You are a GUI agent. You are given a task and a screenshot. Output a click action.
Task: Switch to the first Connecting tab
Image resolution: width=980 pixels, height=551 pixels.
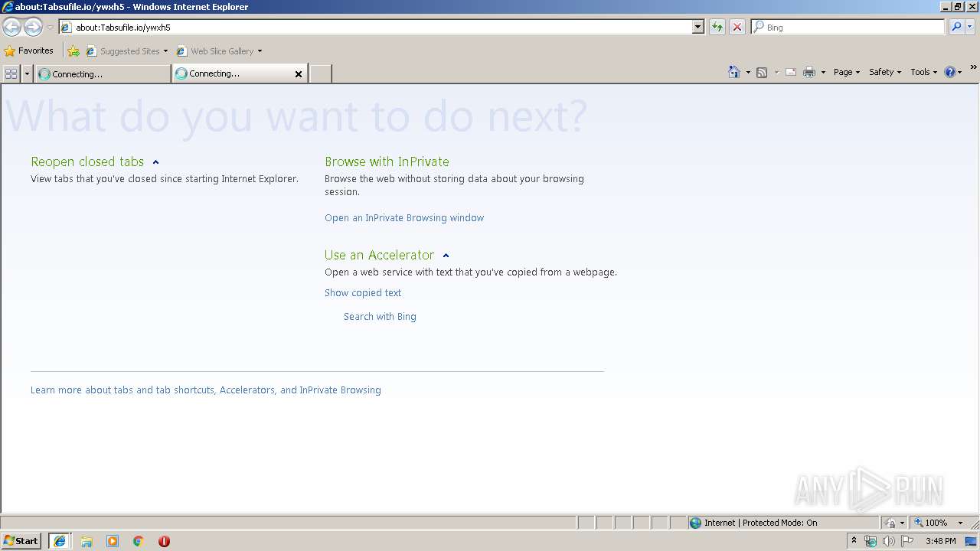[x=103, y=73]
